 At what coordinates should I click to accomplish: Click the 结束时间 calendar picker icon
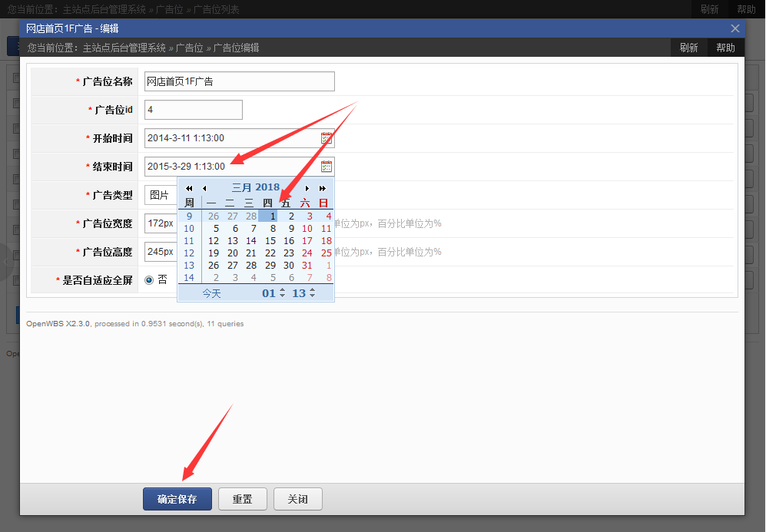[x=327, y=167]
